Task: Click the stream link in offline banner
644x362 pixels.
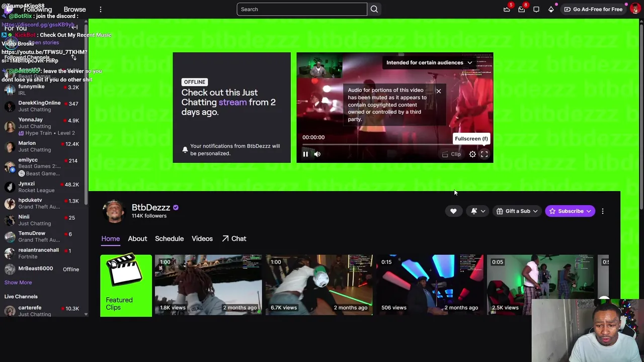Action: coord(232,102)
